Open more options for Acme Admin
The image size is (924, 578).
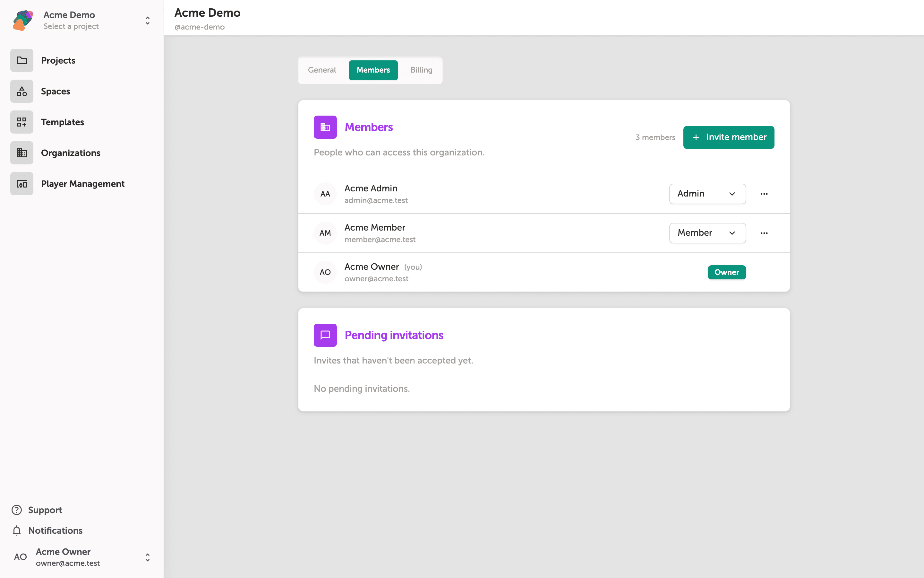[764, 194]
